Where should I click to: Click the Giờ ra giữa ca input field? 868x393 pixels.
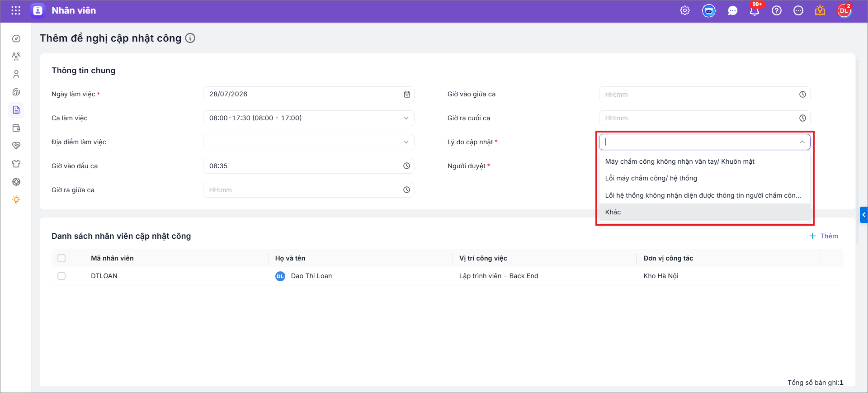tap(308, 190)
